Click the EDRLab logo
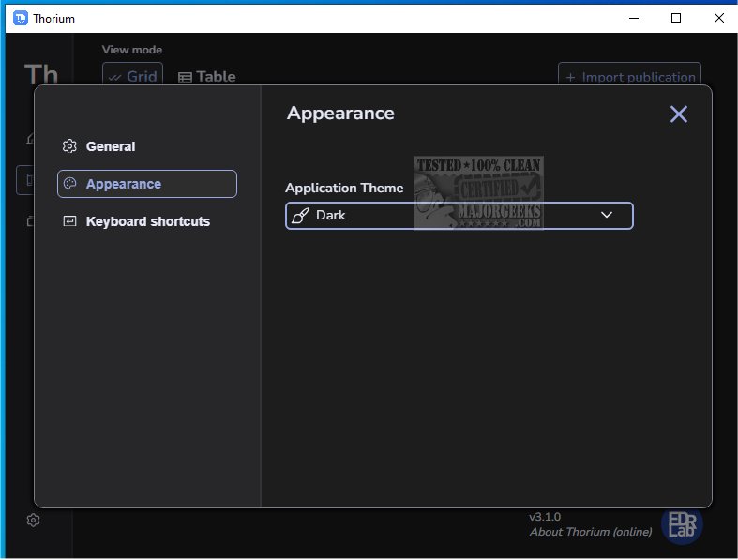This screenshot has height=560, width=738. click(682, 524)
